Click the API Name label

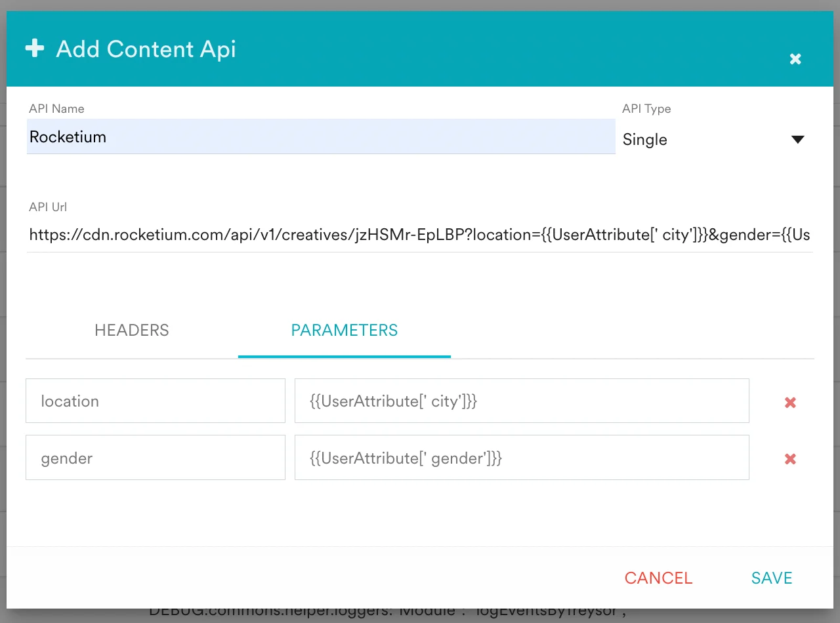tap(56, 109)
